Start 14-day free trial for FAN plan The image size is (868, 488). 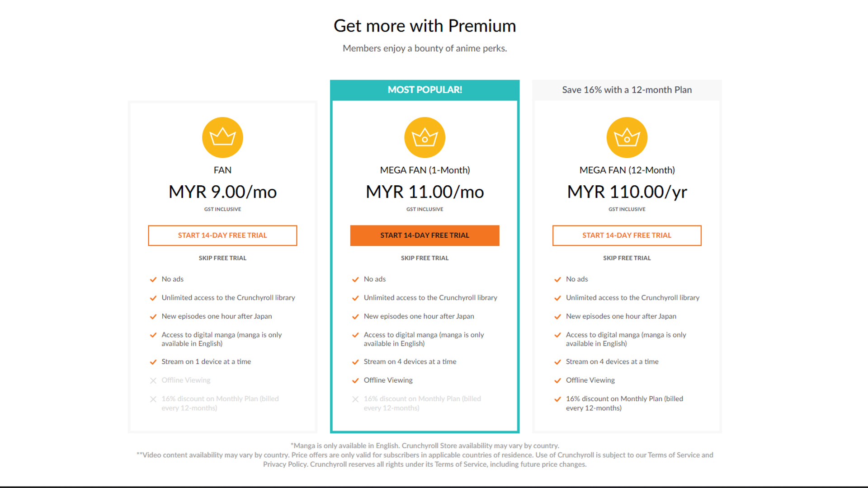(222, 235)
